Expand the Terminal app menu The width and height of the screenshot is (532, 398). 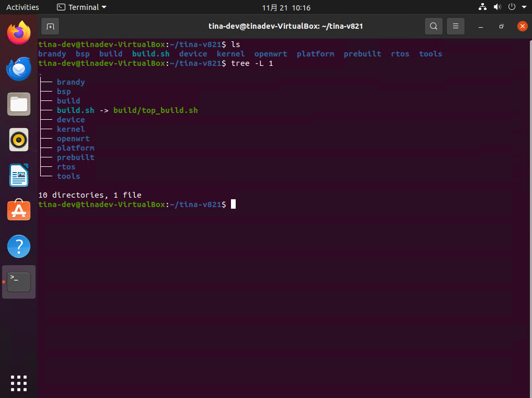coord(82,7)
